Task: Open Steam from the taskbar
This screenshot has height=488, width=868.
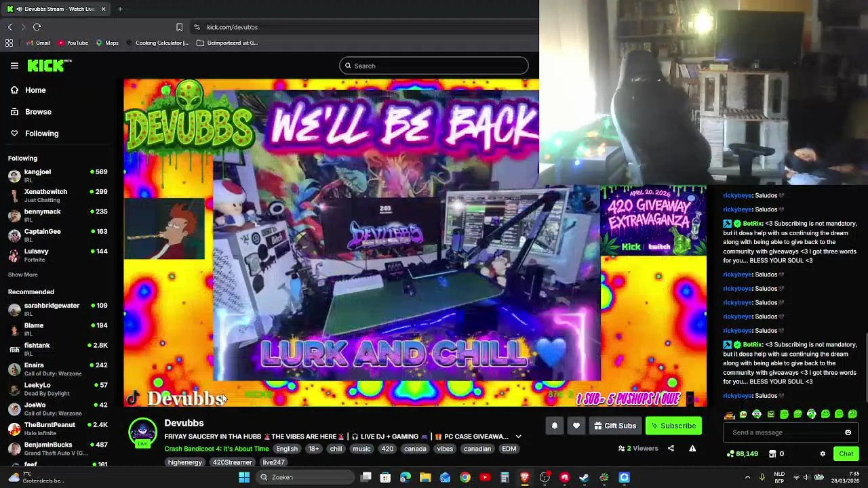Action: click(x=584, y=477)
